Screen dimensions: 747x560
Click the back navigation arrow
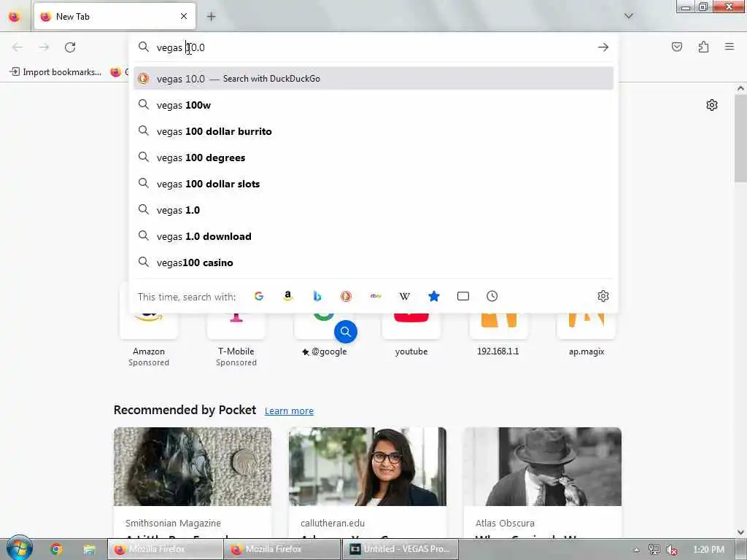click(x=18, y=47)
